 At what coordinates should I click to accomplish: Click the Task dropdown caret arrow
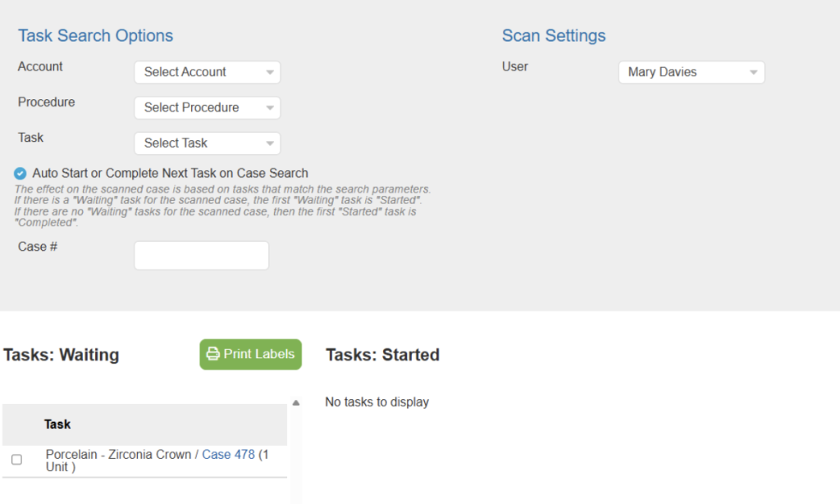(270, 143)
